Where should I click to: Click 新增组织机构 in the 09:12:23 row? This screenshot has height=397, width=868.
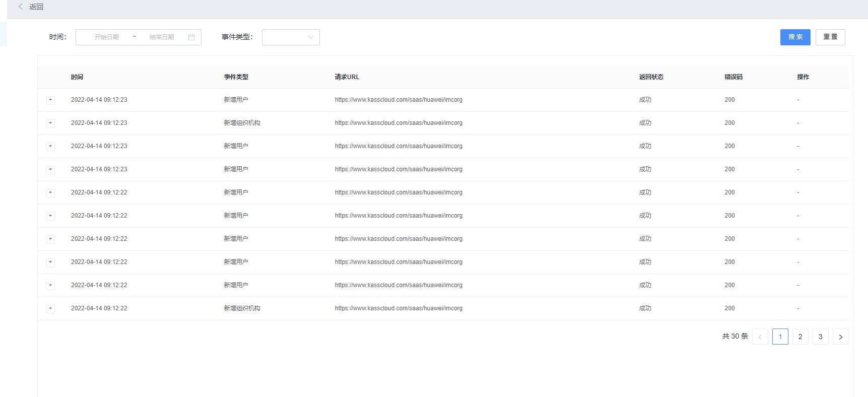tap(242, 123)
